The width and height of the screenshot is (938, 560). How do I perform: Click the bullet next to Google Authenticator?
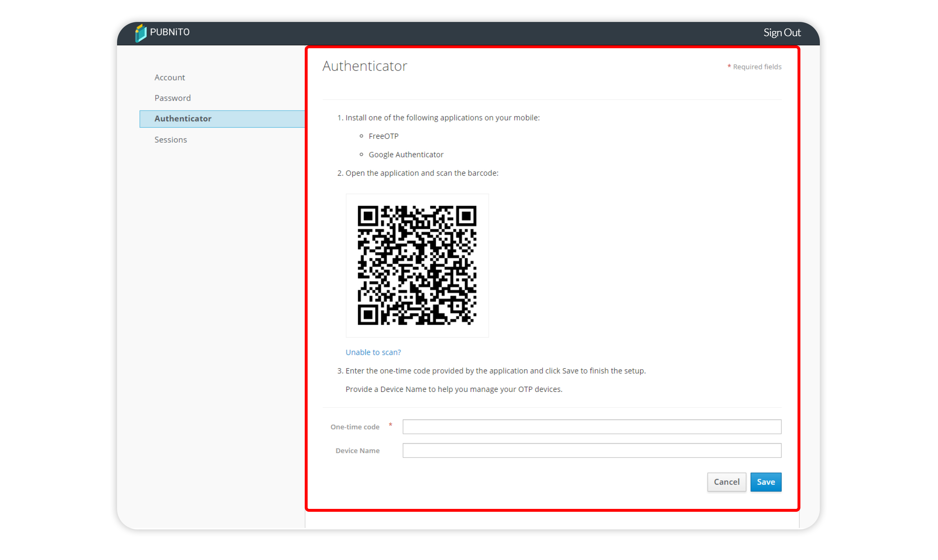[x=361, y=154]
